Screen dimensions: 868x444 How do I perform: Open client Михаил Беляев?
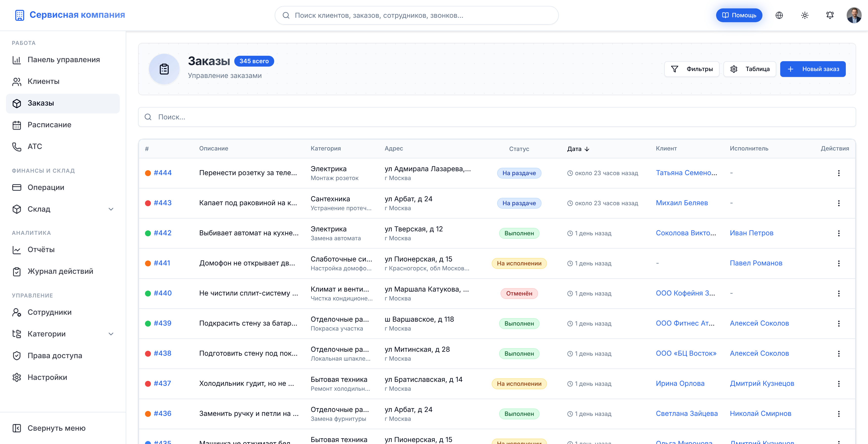(x=682, y=203)
